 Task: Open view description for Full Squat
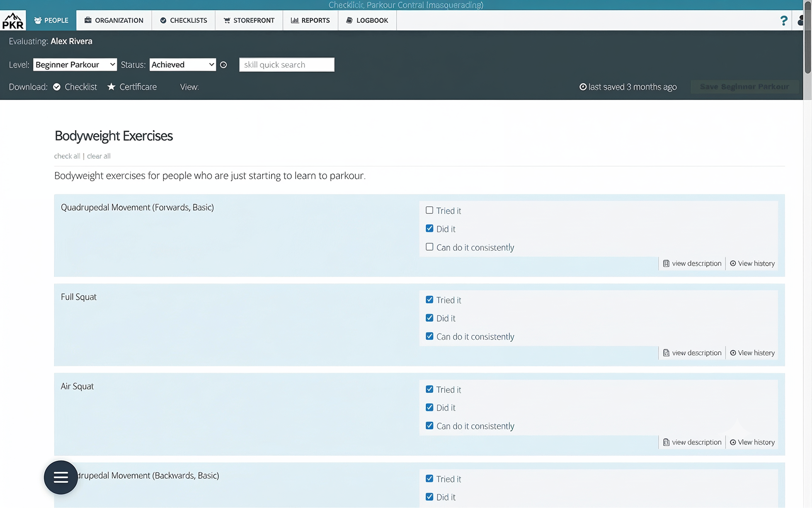tap(692, 353)
